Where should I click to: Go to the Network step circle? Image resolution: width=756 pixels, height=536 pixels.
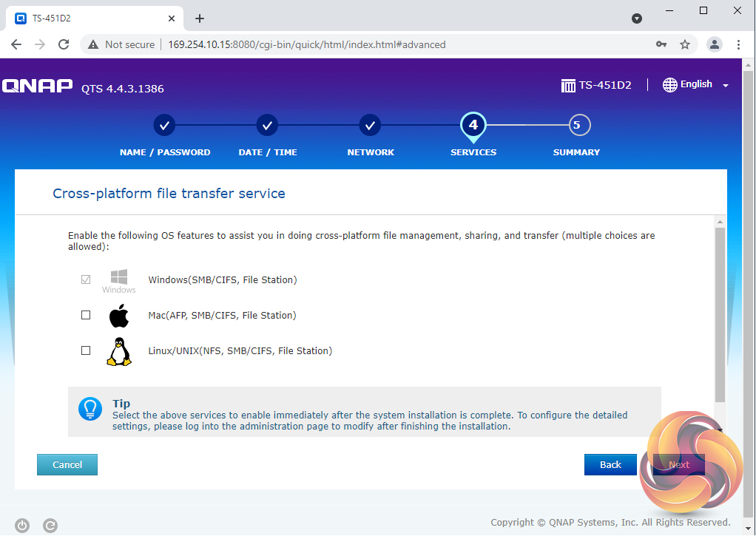[x=370, y=126]
